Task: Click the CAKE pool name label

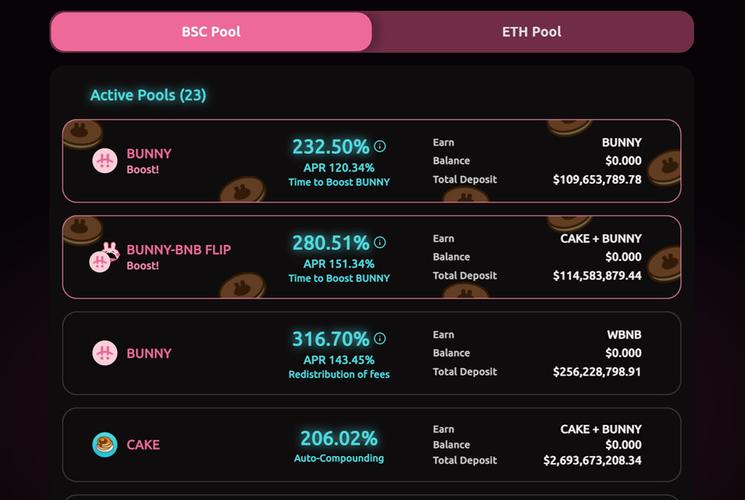Action: click(143, 445)
